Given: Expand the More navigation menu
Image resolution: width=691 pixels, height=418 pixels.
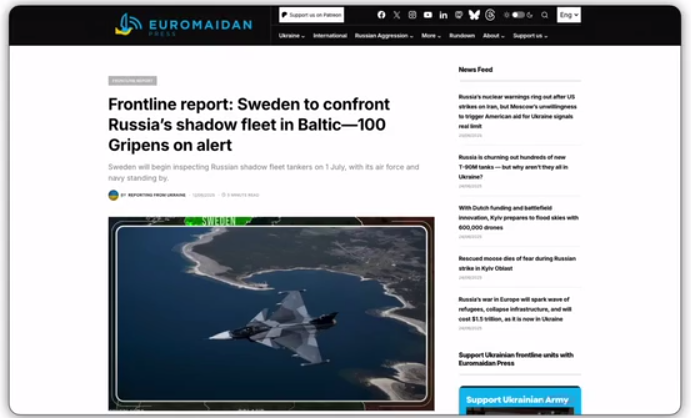Looking at the screenshot, I should point(431,36).
